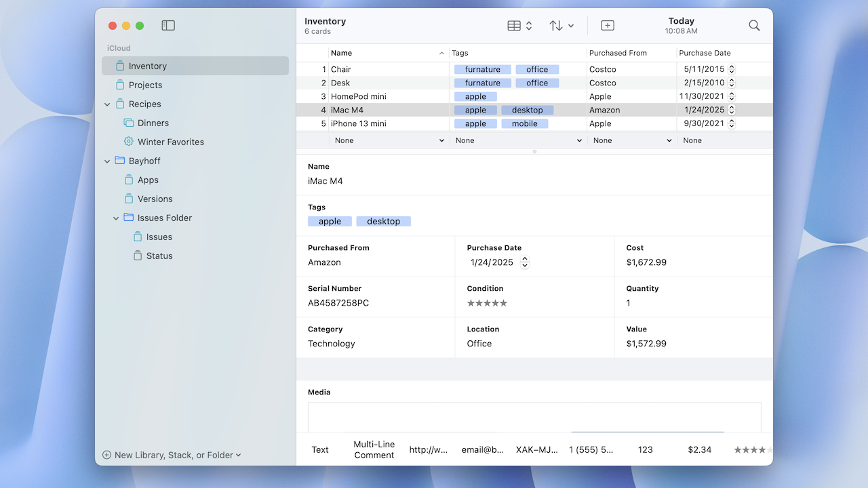
Task: Click the Purchased From column header
Action: [631, 53]
